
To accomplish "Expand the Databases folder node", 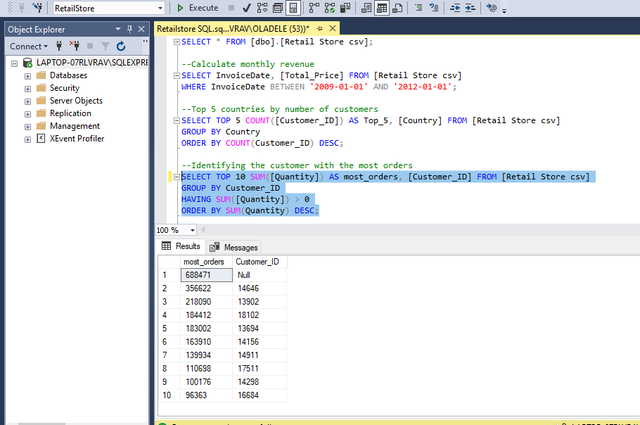I will coord(27,76).
